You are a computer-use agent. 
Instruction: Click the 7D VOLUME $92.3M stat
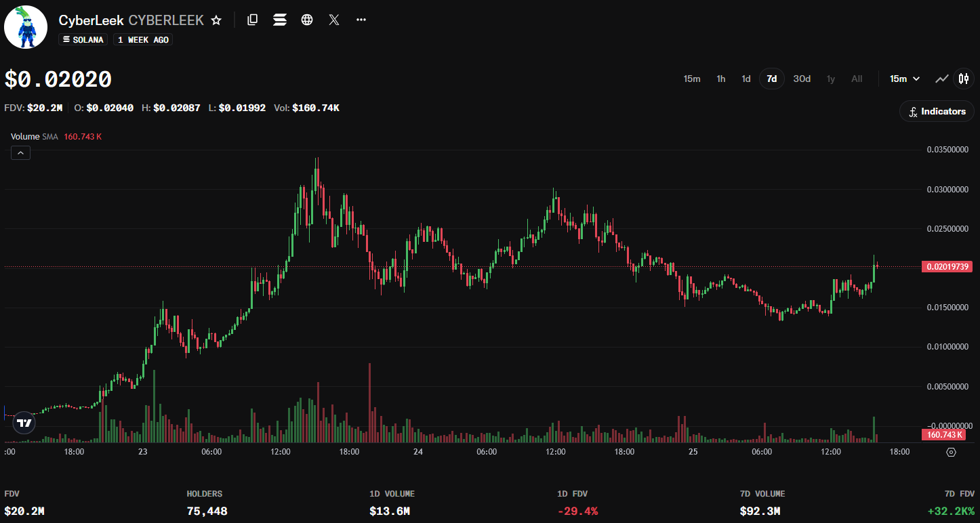click(762, 503)
